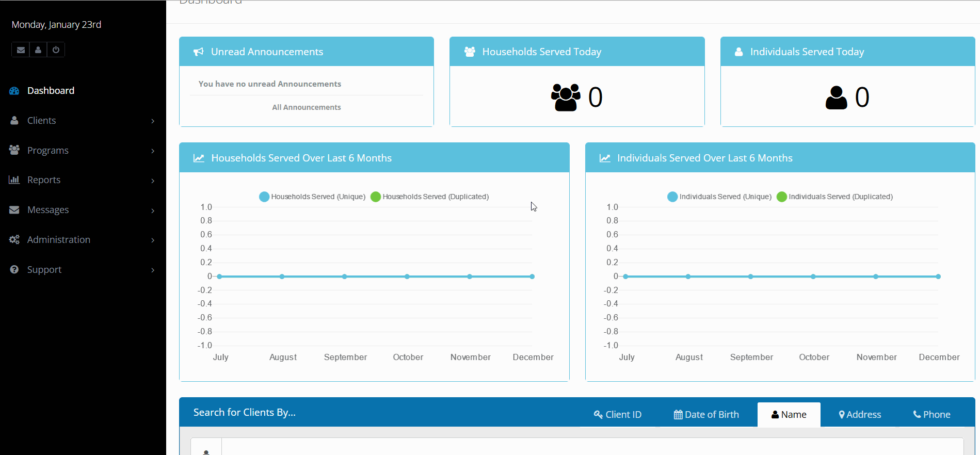Select the Date of Birth search tab
Image resolution: width=980 pixels, height=455 pixels.
point(706,415)
